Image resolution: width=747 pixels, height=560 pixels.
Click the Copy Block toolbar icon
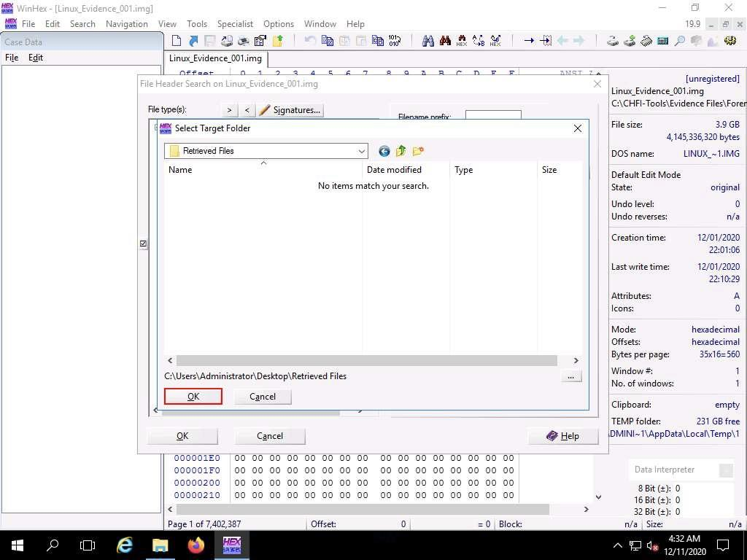coord(328,41)
